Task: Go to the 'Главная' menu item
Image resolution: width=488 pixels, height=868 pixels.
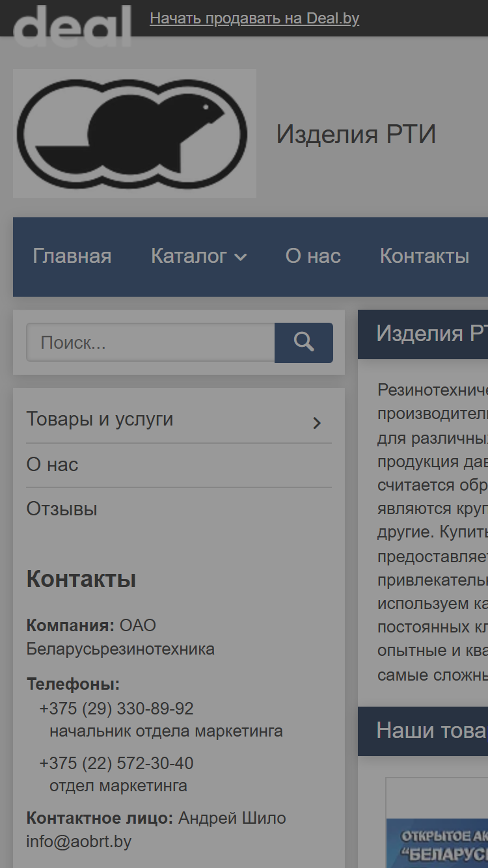Action: pyautogui.click(x=72, y=256)
